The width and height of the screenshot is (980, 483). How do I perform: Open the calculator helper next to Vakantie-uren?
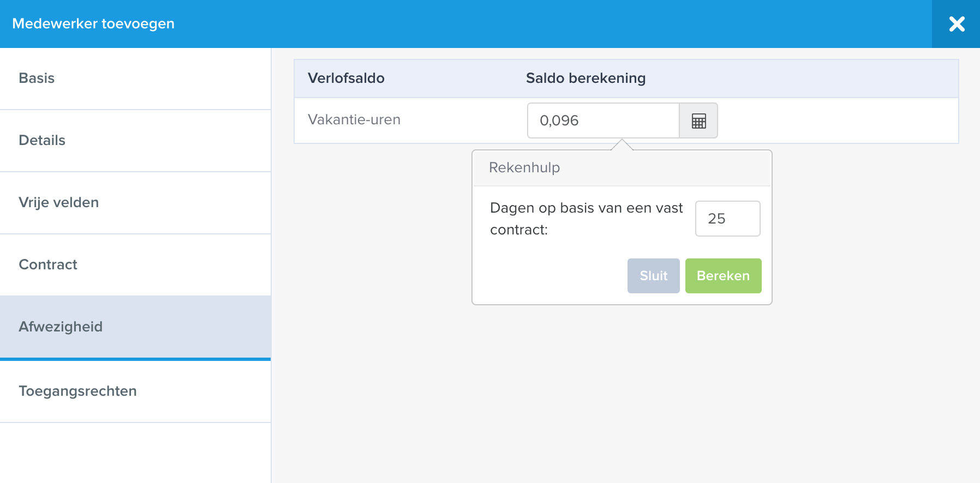pos(698,120)
